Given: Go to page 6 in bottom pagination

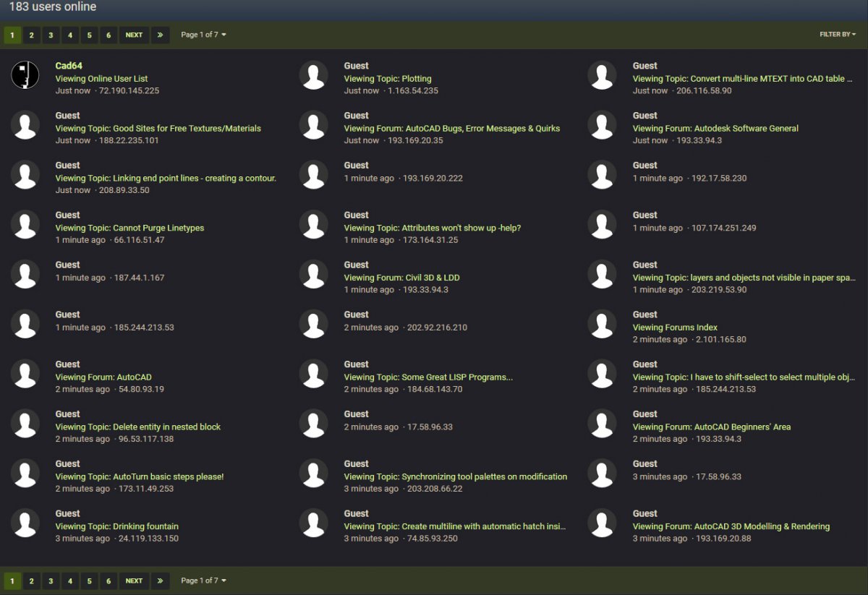Looking at the screenshot, I should coord(108,581).
